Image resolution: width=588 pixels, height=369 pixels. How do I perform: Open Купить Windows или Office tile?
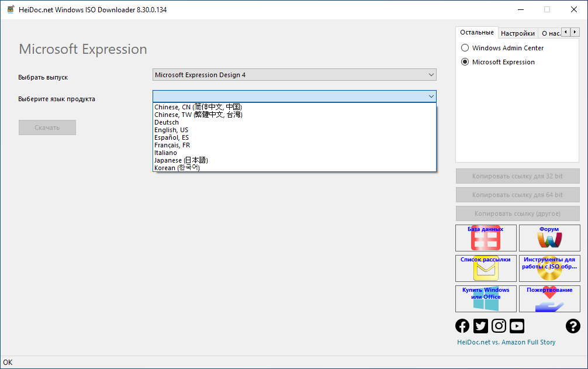[x=486, y=299]
